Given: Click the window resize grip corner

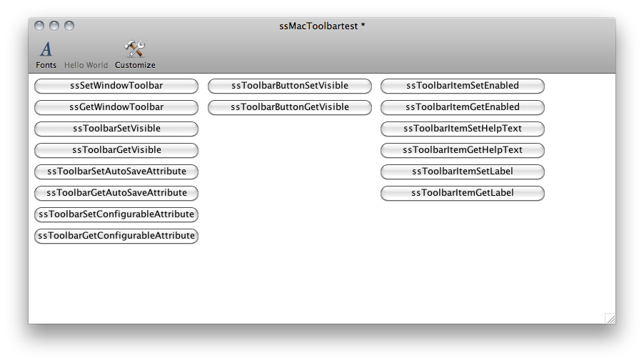Looking at the screenshot, I should click(x=610, y=319).
